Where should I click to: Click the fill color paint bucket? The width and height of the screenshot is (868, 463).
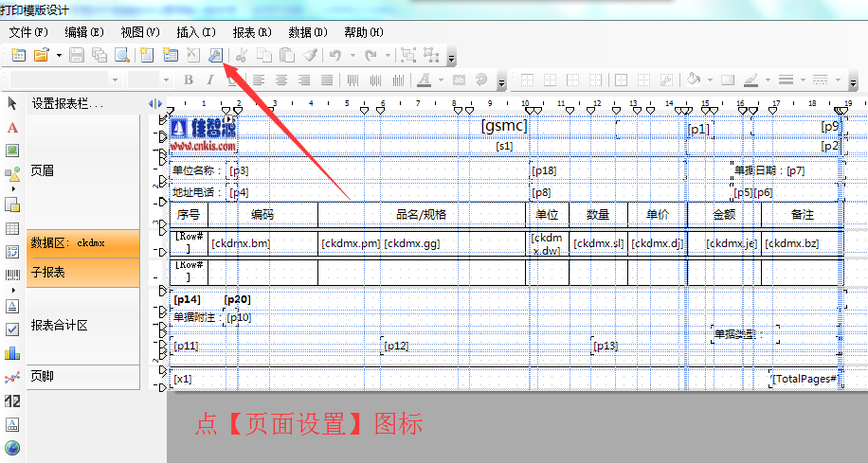tap(694, 80)
